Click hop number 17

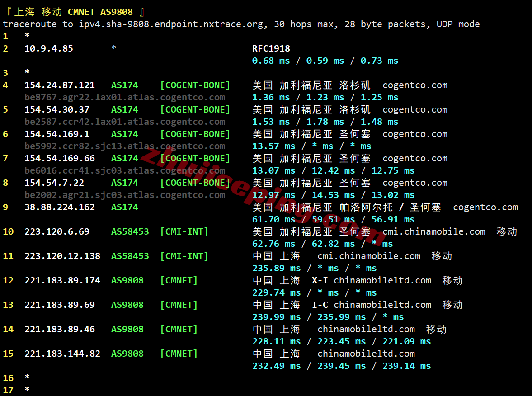point(8,390)
